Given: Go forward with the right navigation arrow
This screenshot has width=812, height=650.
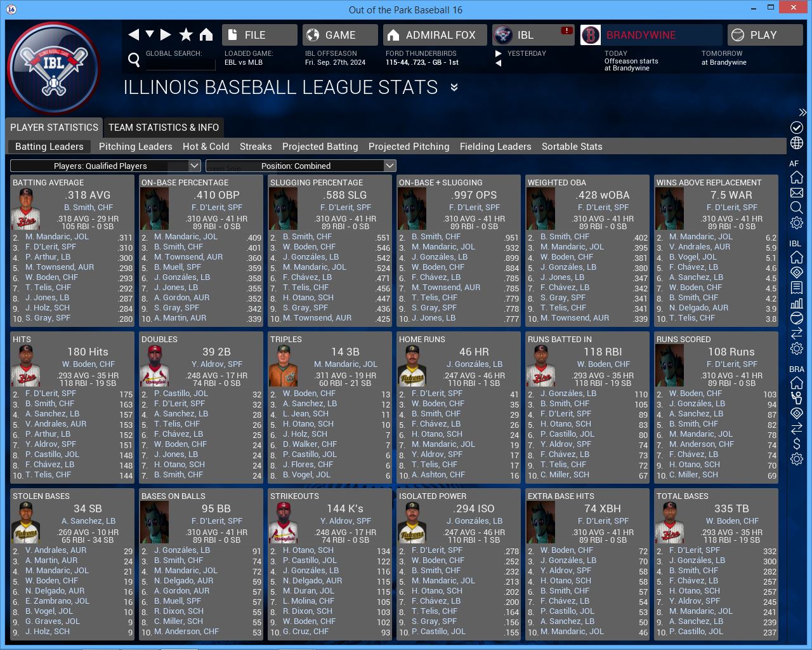Looking at the screenshot, I should coord(166,34).
